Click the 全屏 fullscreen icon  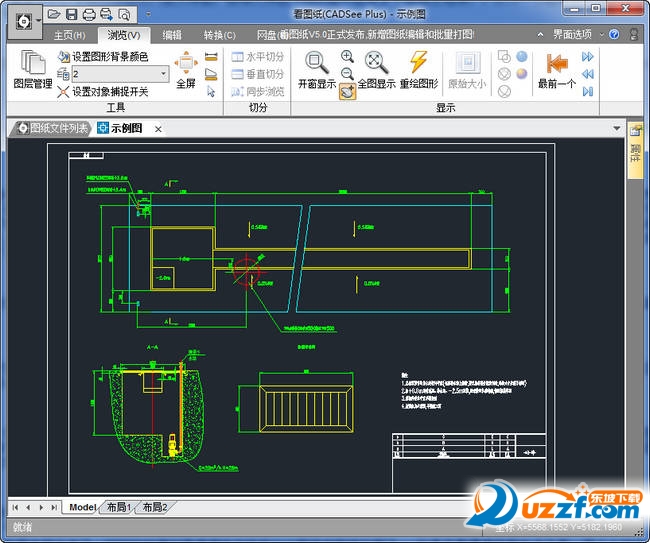point(186,70)
